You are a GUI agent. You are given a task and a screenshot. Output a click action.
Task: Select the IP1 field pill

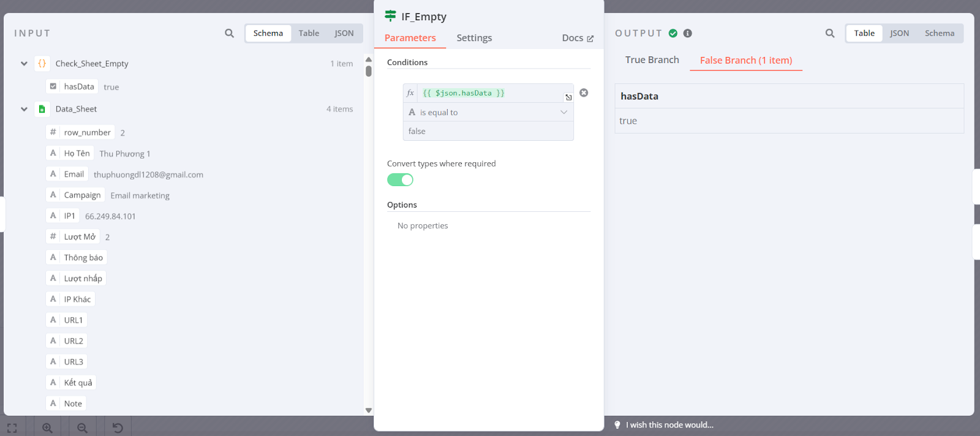coord(62,216)
